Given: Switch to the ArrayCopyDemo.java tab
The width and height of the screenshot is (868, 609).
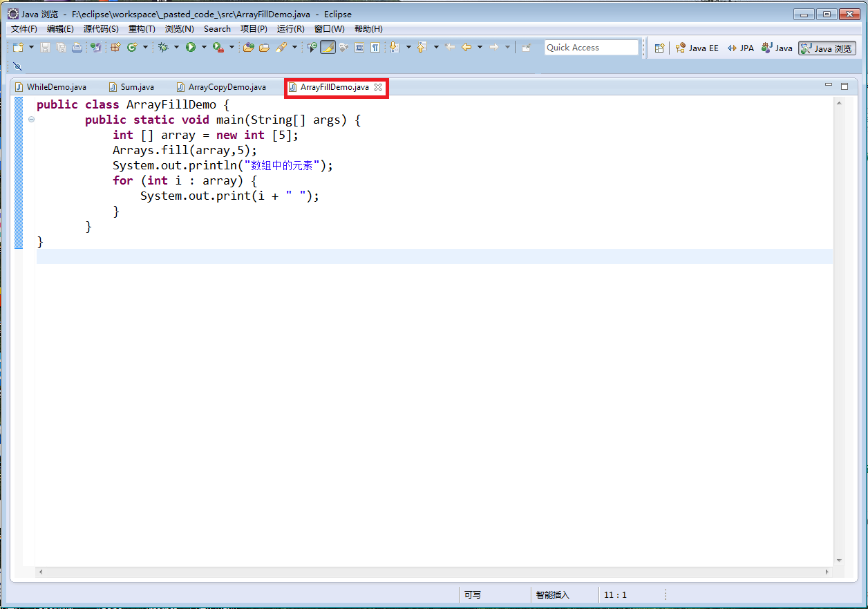Looking at the screenshot, I should click(x=227, y=87).
